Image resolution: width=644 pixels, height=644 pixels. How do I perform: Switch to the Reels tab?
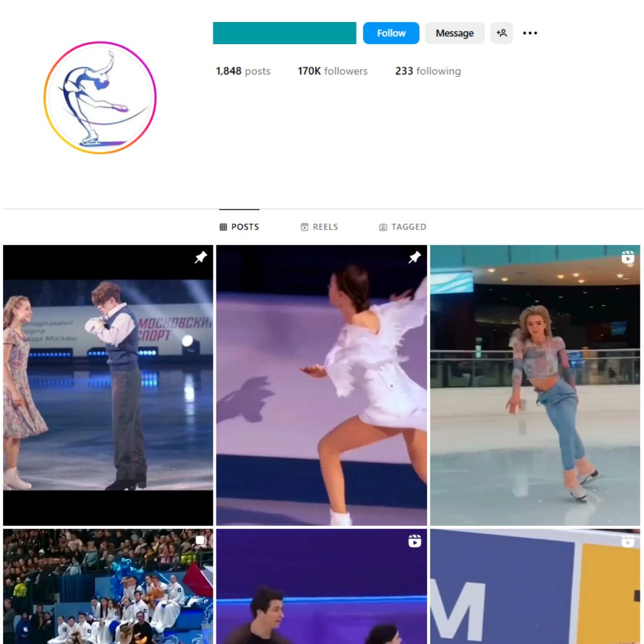coord(319,227)
